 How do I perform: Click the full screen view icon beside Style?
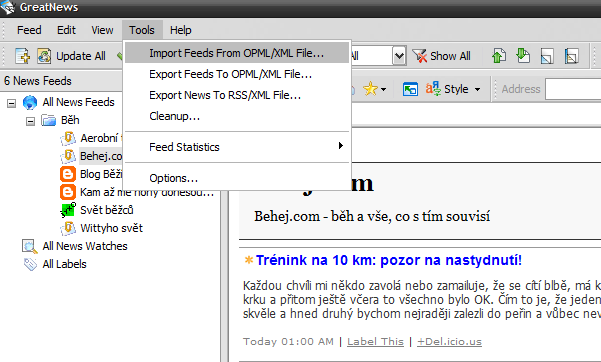pyautogui.click(x=410, y=89)
